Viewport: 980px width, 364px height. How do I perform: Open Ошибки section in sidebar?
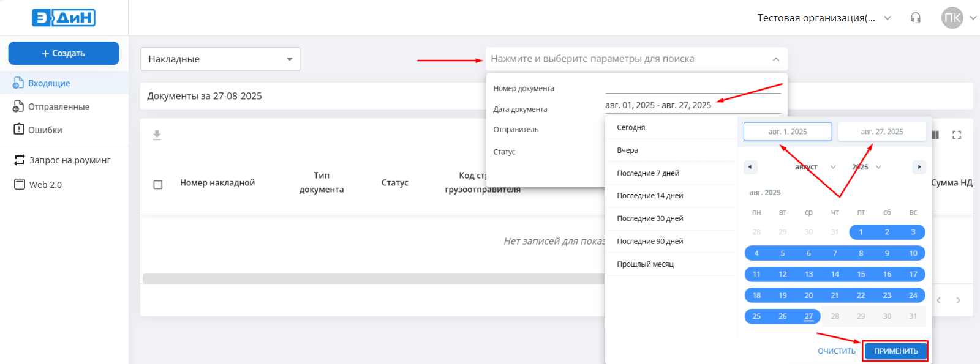pos(45,130)
